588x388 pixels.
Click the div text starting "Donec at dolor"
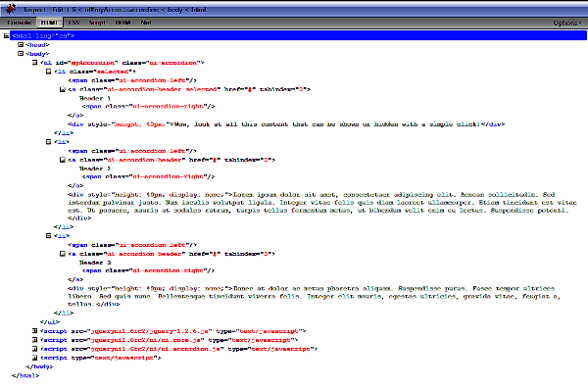pyautogui.click(x=314, y=296)
